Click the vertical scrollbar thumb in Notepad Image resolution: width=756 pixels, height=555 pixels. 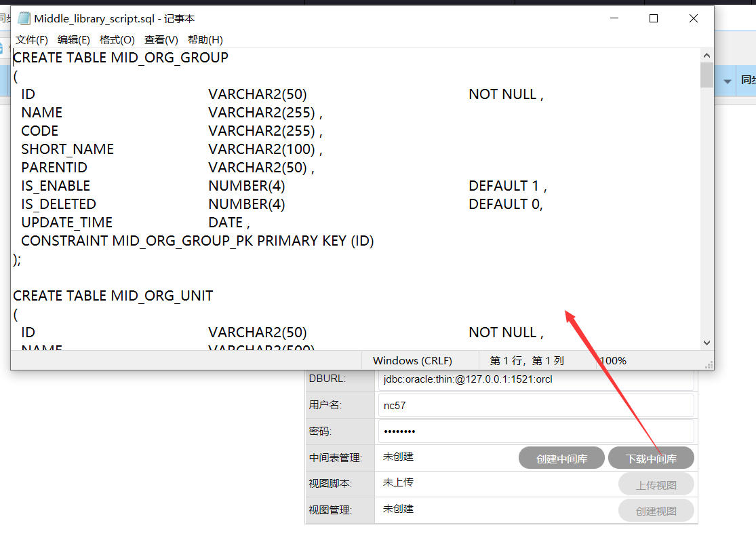click(707, 75)
